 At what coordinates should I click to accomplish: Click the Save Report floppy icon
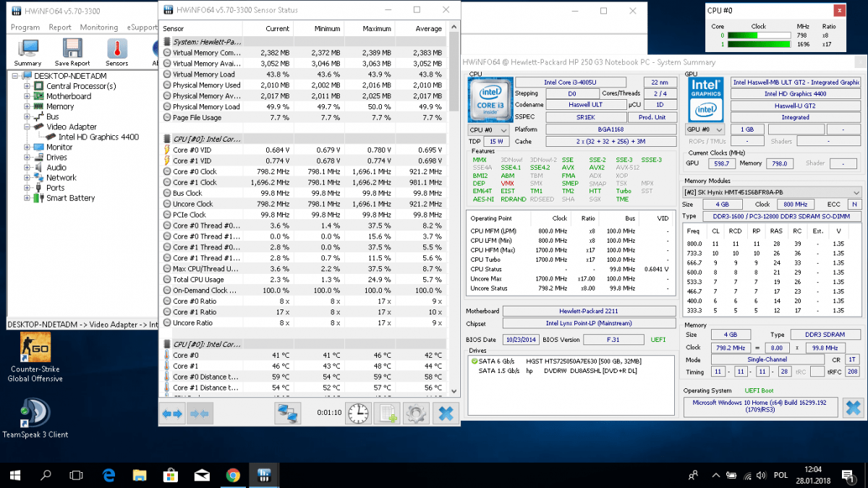coord(72,53)
